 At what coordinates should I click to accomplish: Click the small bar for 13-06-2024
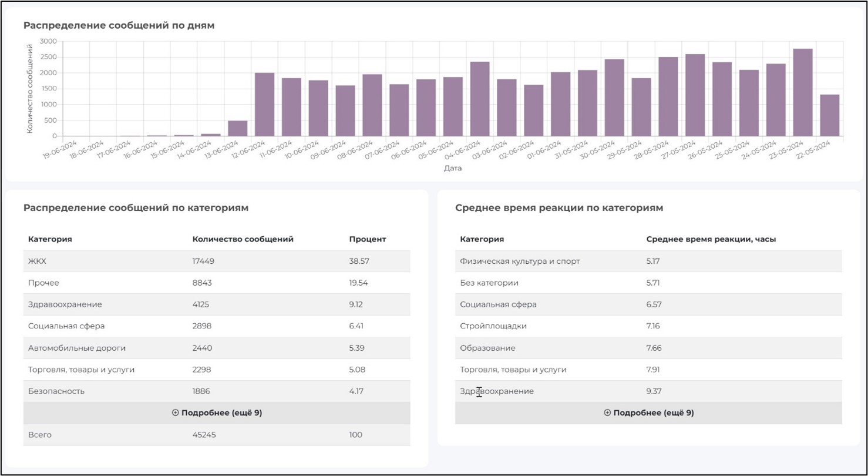coord(238,129)
